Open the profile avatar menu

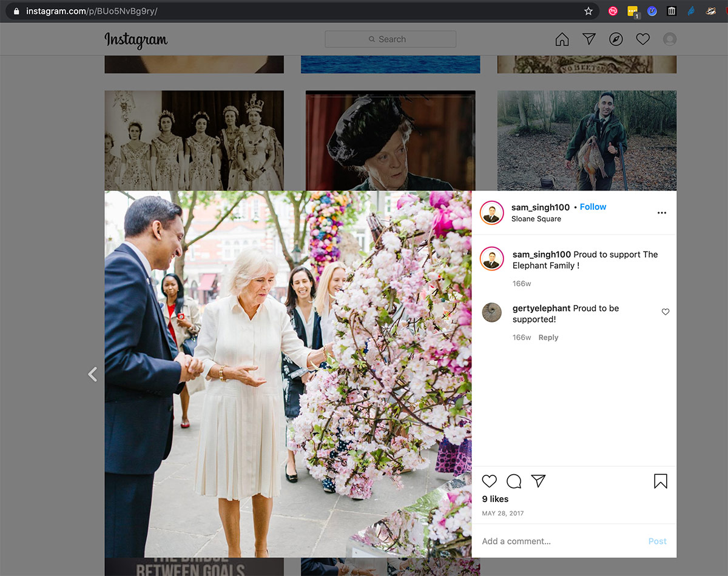point(669,39)
